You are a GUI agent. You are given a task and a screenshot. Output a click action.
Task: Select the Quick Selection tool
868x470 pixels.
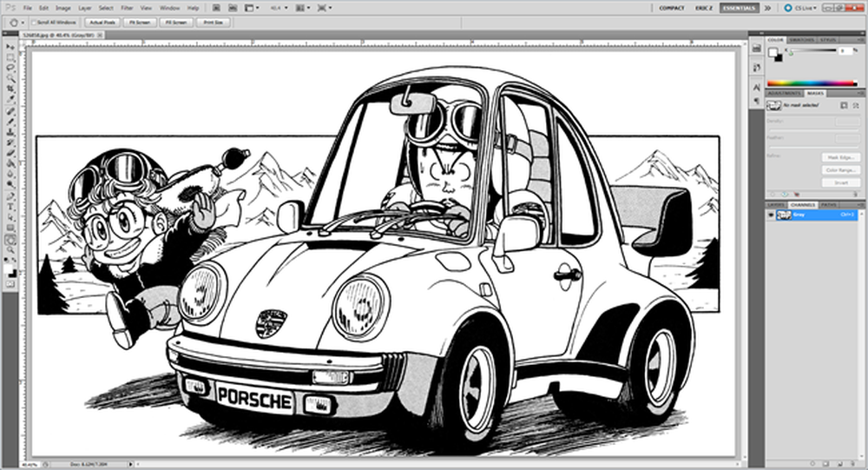(x=10, y=78)
